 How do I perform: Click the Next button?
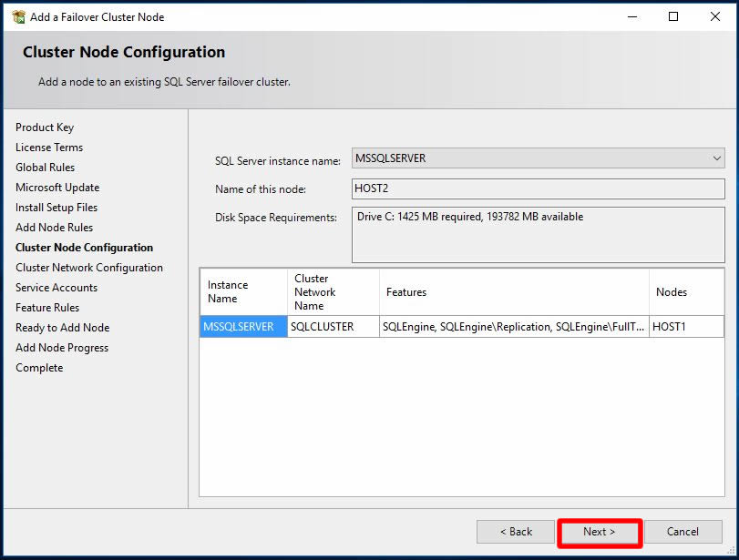click(600, 532)
